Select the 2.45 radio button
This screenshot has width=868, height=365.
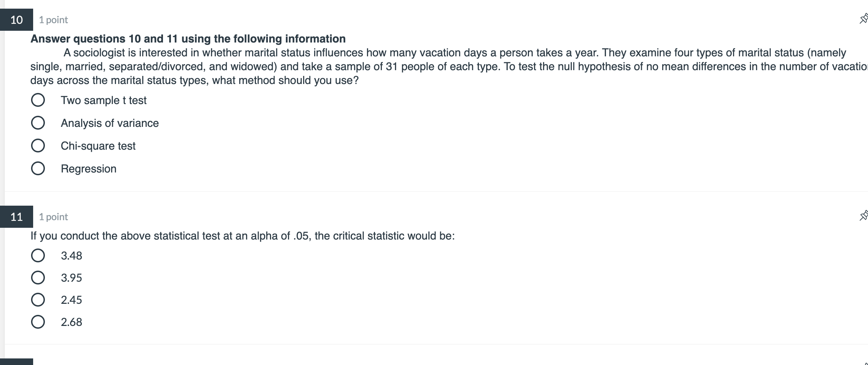point(38,300)
